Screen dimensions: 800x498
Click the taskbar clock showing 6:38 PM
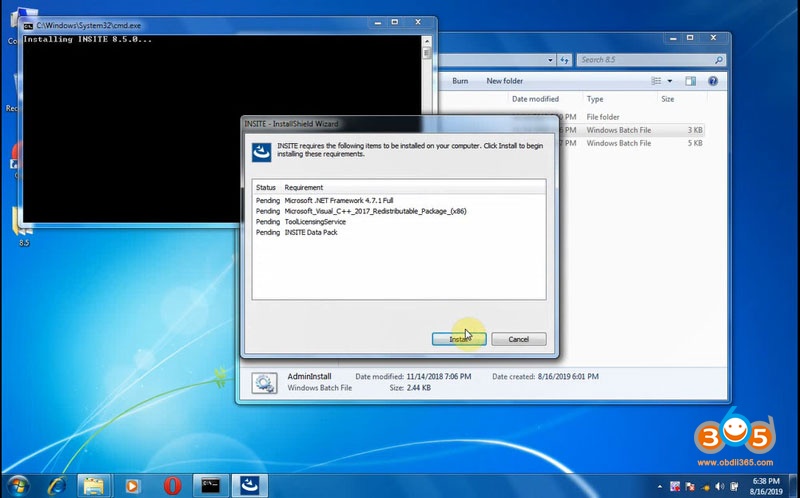(x=766, y=486)
